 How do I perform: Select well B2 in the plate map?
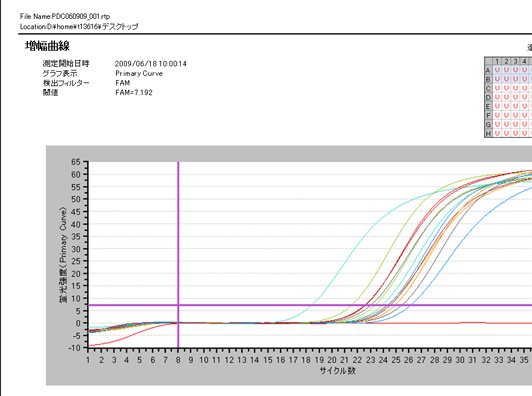tap(506, 79)
